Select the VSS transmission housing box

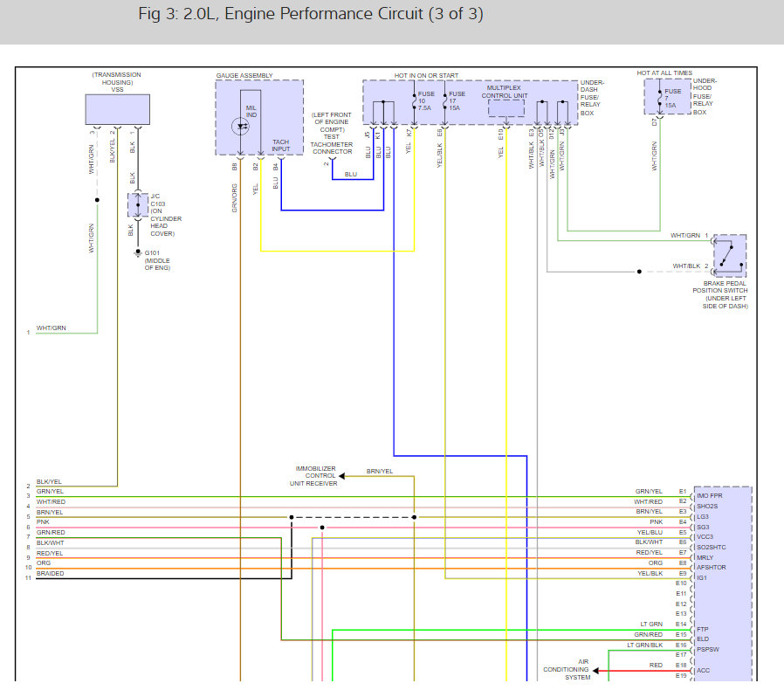click(x=117, y=110)
